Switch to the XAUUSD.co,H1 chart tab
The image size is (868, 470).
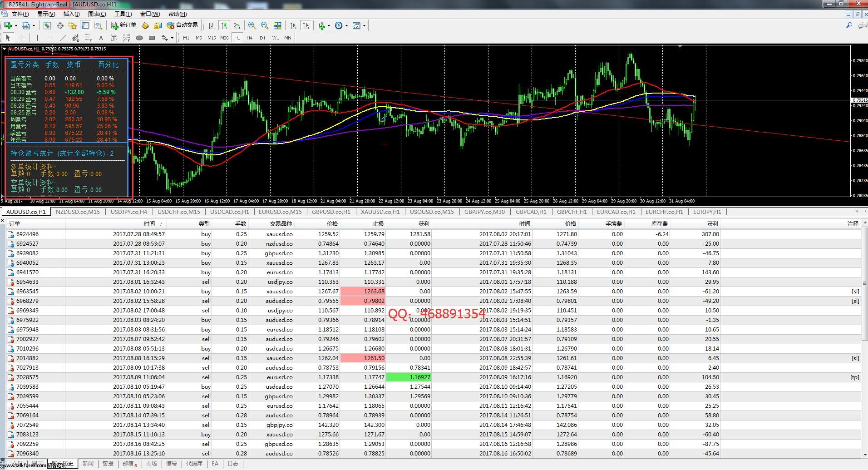pos(380,212)
